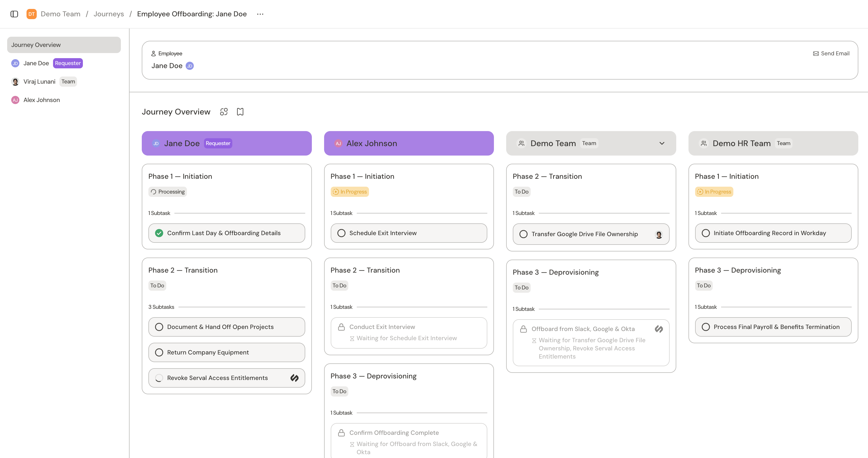
Task: Select Jane Doe Requester in the sidebar
Action: 64,63
